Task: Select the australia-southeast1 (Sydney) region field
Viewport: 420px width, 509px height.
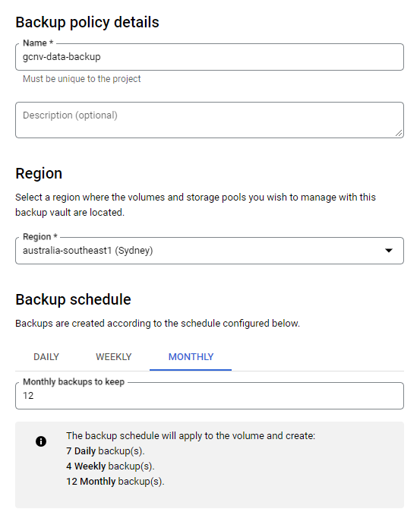Action: [x=210, y=251]
